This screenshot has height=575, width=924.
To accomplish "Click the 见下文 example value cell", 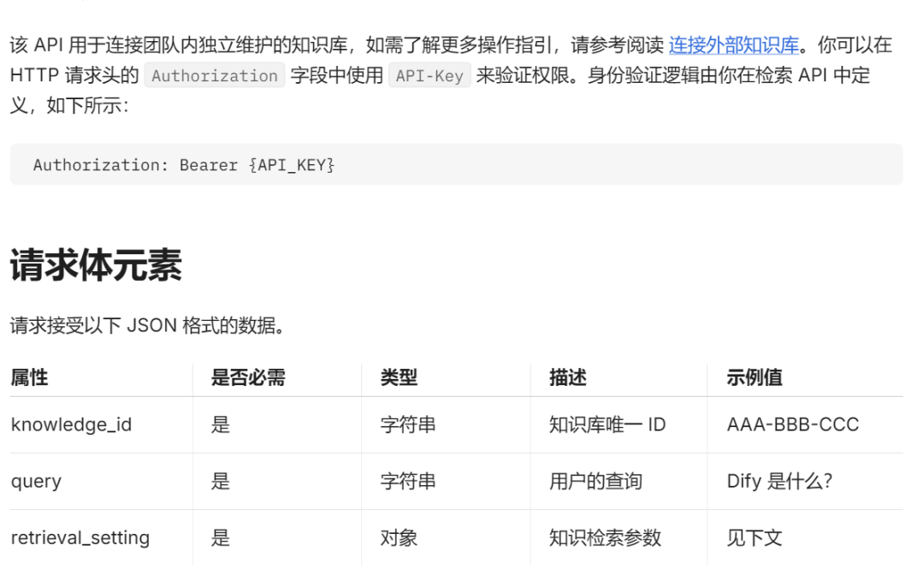I will (751, 537).
